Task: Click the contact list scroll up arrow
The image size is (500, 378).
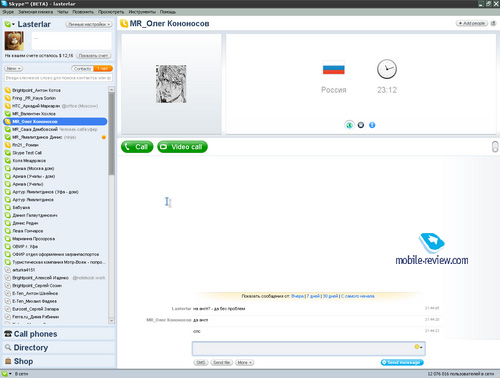Action: [111, 89]
